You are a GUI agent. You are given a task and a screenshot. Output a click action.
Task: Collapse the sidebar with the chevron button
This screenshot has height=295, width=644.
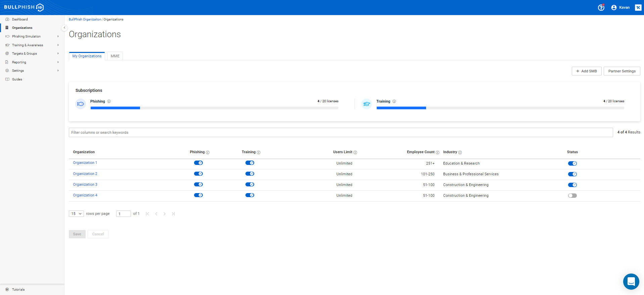(64, 28)
